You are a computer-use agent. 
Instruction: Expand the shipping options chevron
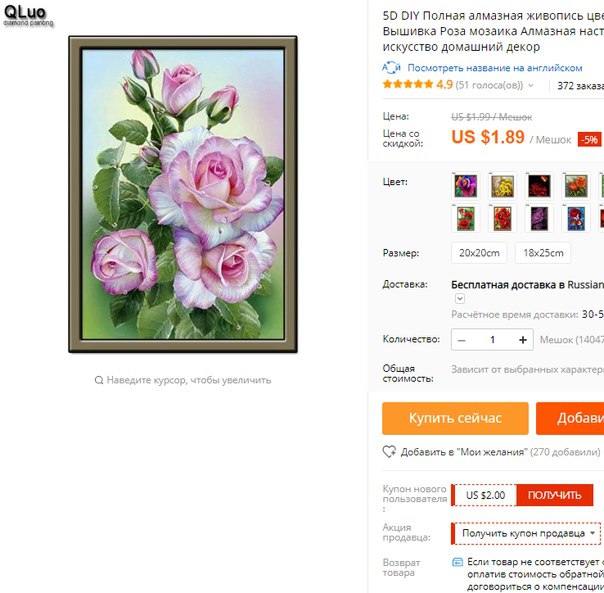tap(460, 299)
